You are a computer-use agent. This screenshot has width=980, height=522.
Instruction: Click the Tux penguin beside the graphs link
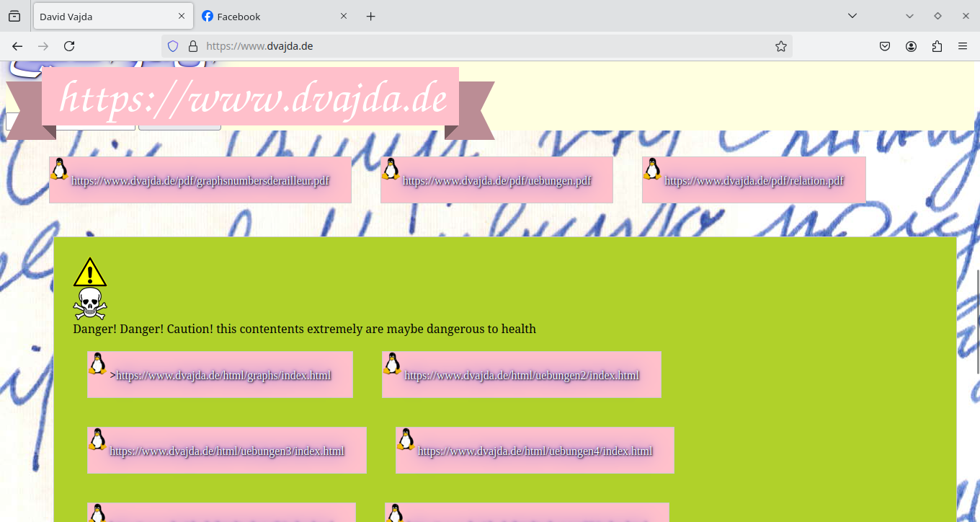click(x=97, y=365)
